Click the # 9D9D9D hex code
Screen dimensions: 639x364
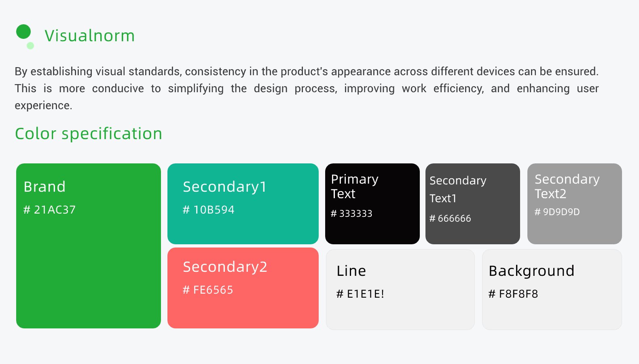[557, 212]
